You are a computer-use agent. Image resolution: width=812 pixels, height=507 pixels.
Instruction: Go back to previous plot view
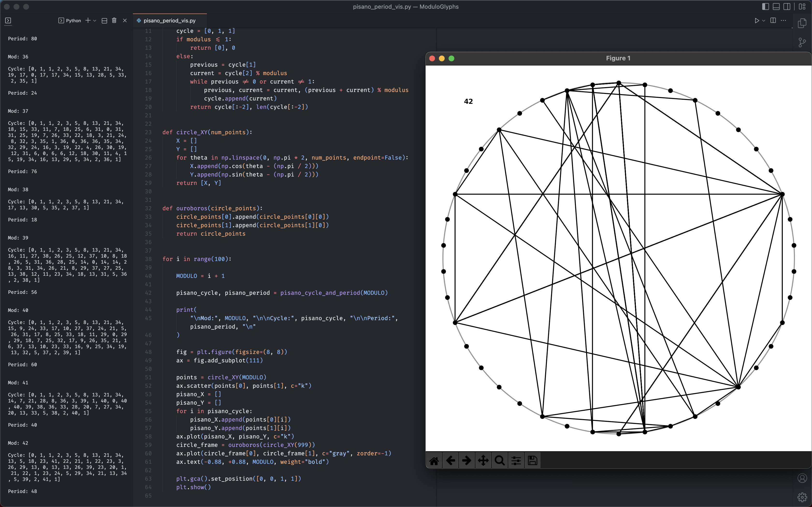450,460
